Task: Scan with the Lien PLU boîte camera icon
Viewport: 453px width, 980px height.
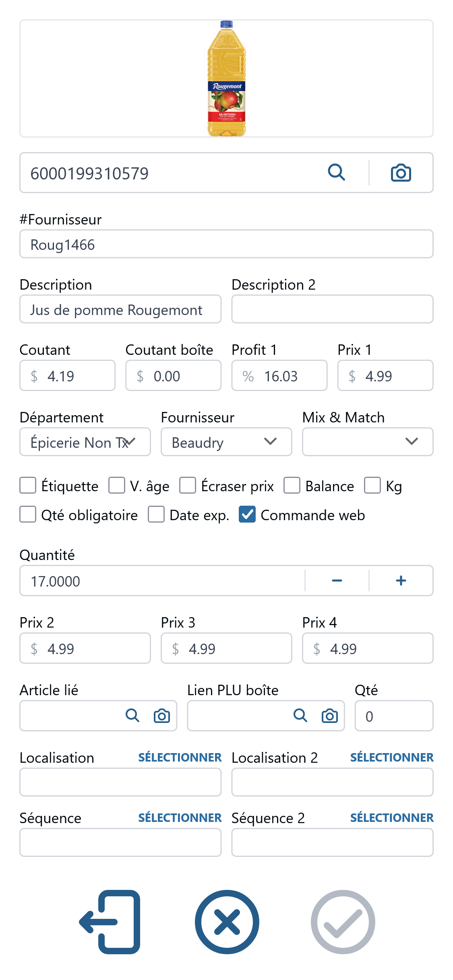Action: coord(330,716)
